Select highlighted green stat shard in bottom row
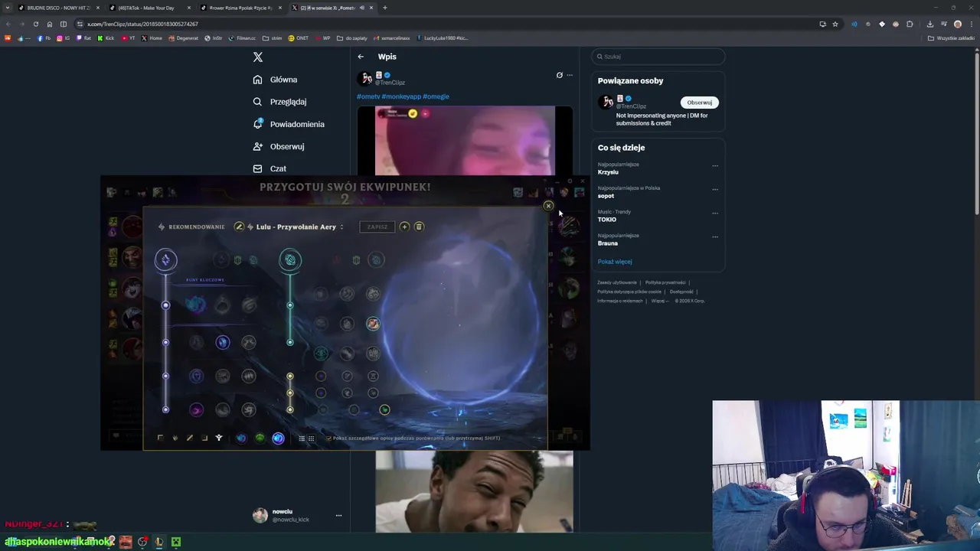Image resolution: width=980 pixels, height=551 pixels. click(384, 409)
